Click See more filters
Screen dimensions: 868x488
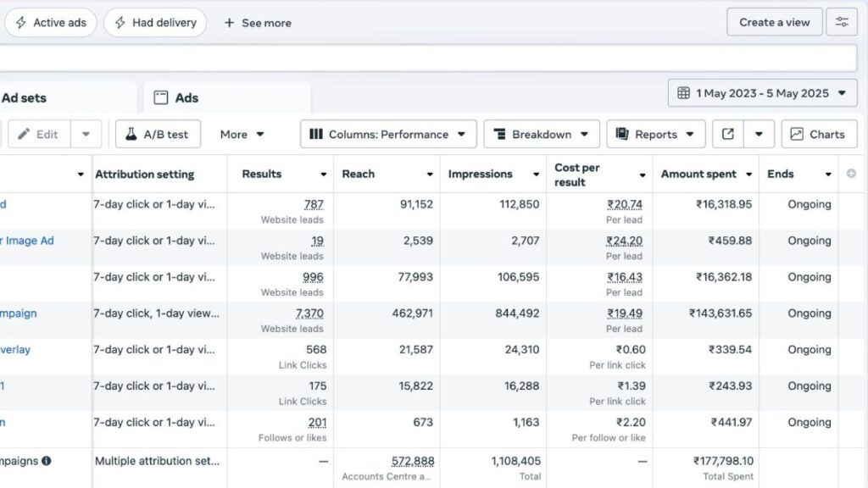[258, 23]
